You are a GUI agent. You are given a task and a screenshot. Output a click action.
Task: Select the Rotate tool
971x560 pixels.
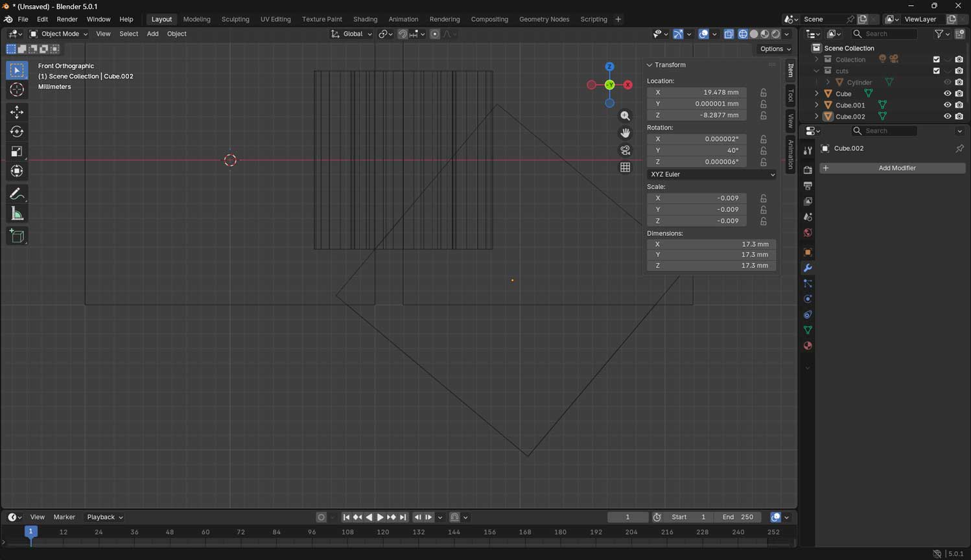point(17,132)
